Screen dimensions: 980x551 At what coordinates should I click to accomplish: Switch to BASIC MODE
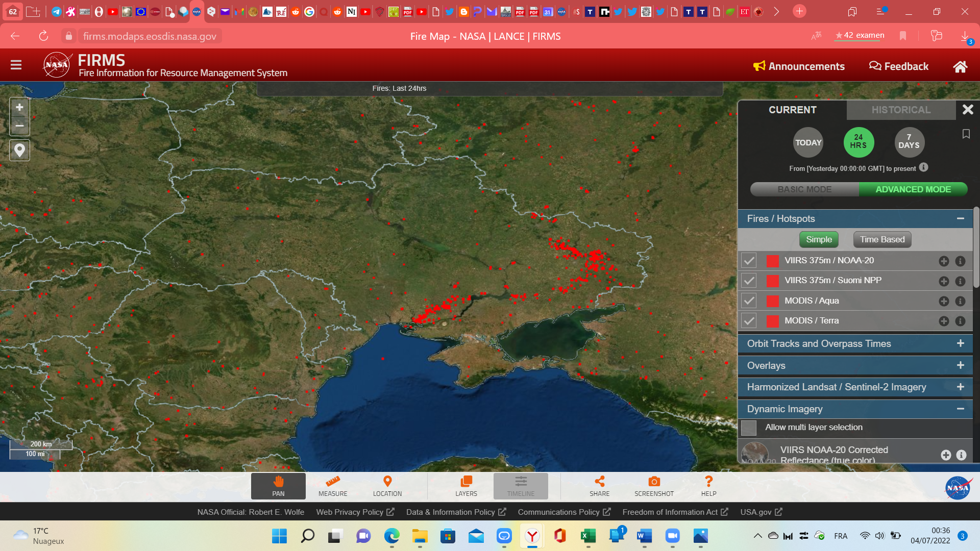(804, 189)
